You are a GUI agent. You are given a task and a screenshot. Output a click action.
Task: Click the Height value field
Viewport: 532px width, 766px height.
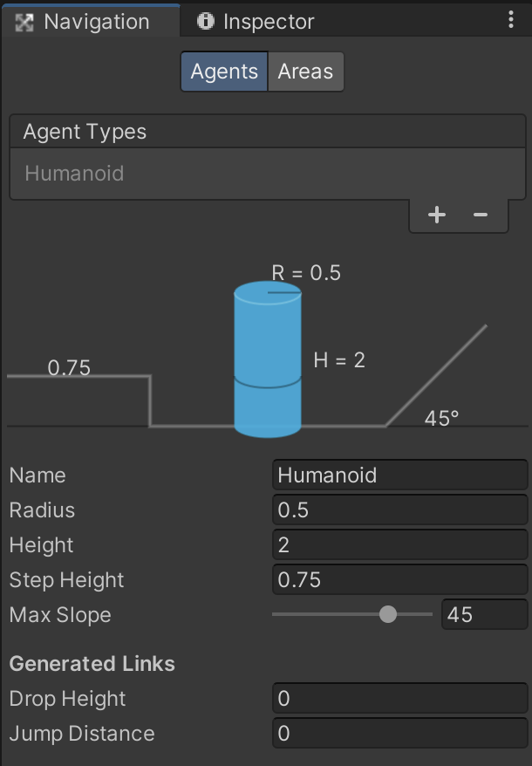click(x=399, y=545)
